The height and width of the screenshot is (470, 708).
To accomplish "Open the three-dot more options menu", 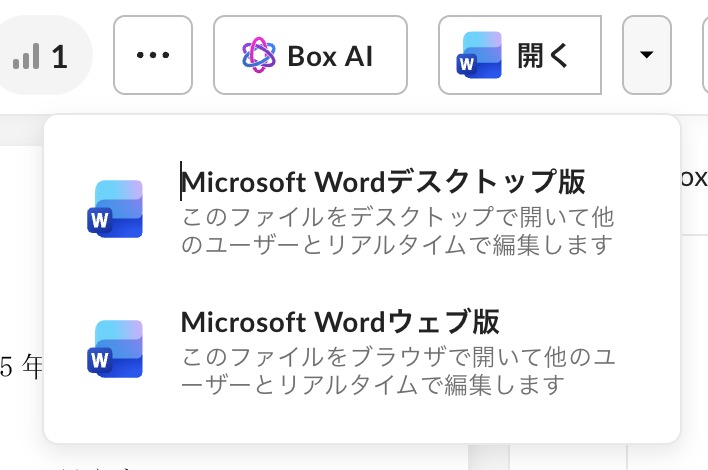I will 153,55.
